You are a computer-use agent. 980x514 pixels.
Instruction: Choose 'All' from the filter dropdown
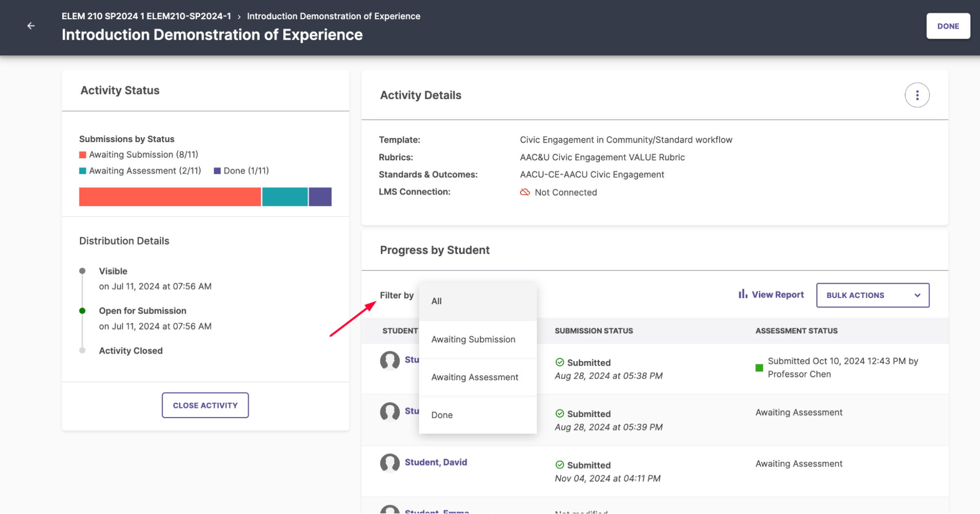(x=436, y=301)
